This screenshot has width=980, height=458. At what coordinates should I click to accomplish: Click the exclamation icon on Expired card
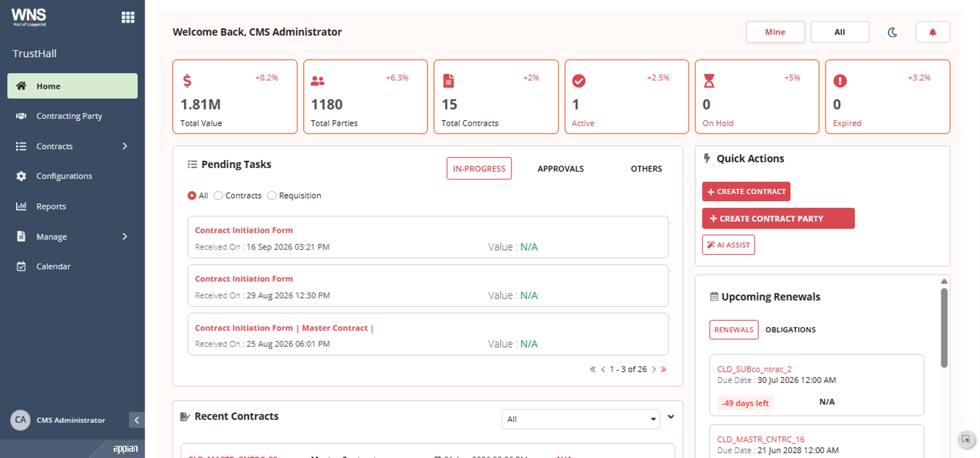(840, 81)
